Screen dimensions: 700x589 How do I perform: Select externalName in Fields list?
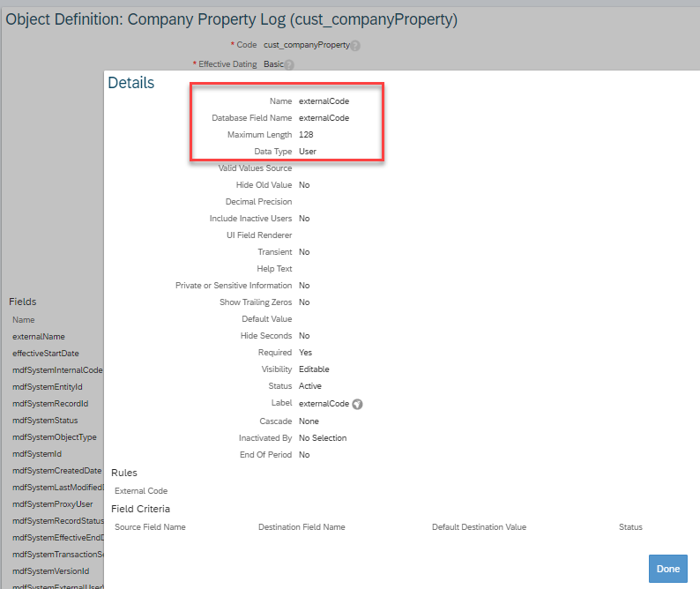click(39, 337)
